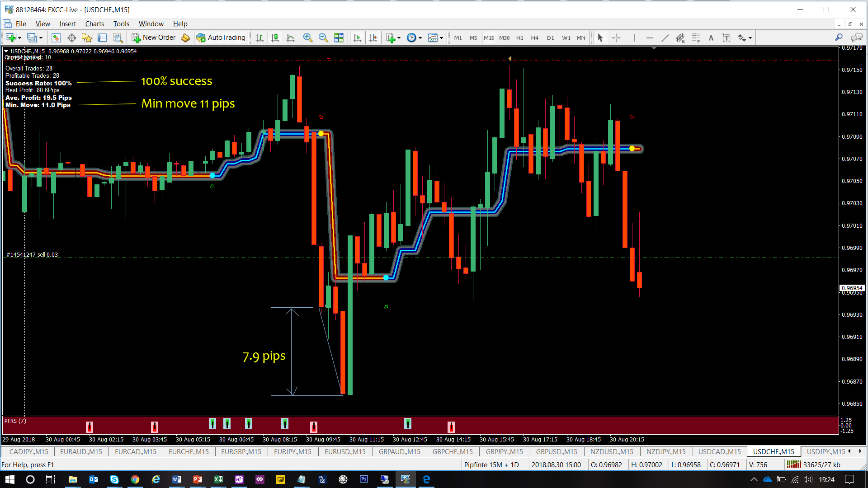Toggle the AutoTrading button
This screenshot has height=488, width=868.
click(221, 38)
